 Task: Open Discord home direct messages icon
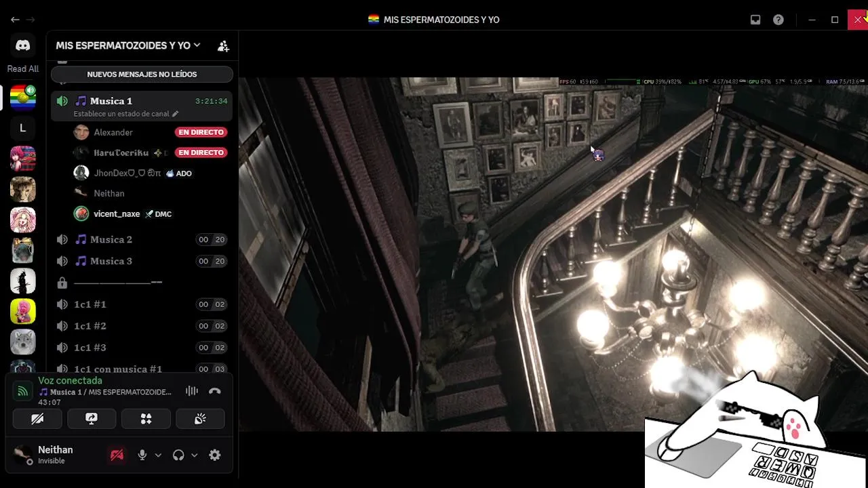tap(22, 45)
